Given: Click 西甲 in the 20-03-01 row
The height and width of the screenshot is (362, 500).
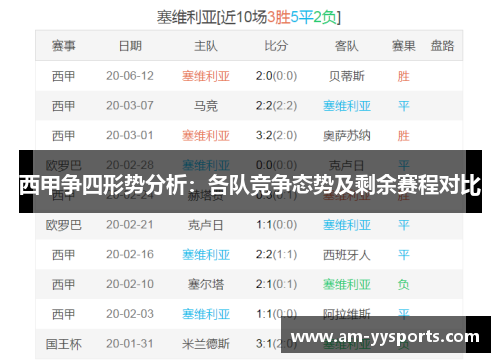Looking at the screenshot, I should tap(63, 136).
